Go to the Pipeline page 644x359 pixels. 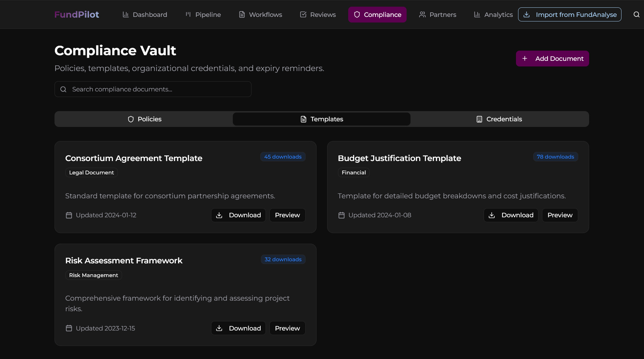coord(203,14)
